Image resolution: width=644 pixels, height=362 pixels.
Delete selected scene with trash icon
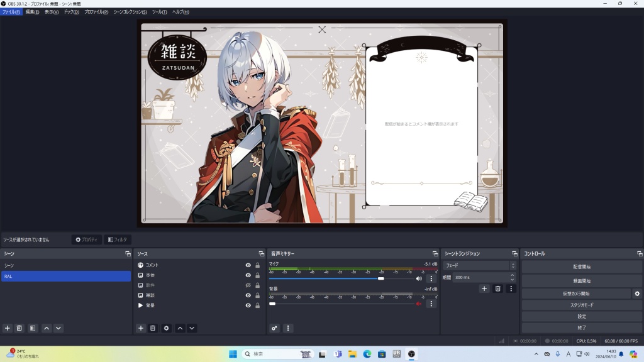(x=19, y=328)
